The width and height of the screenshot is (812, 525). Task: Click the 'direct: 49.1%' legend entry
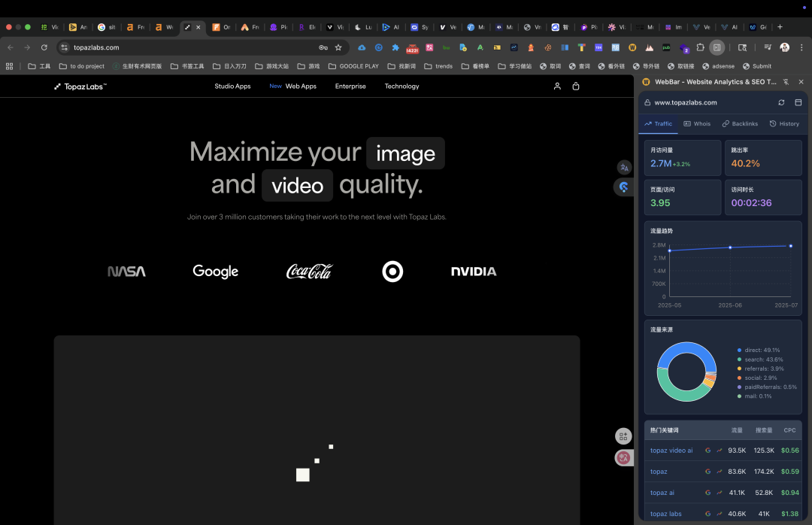click(x=759, y=351)
